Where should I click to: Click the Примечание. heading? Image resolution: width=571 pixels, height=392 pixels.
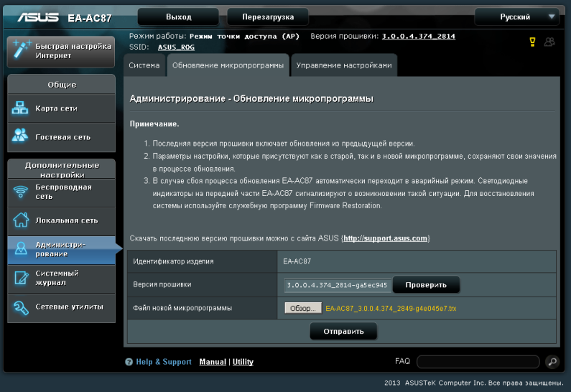pos(154,123)
